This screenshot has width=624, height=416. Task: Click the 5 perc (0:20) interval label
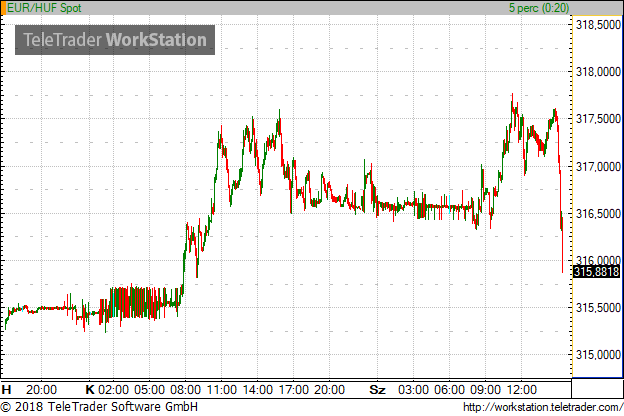click(x=539, y=8)
